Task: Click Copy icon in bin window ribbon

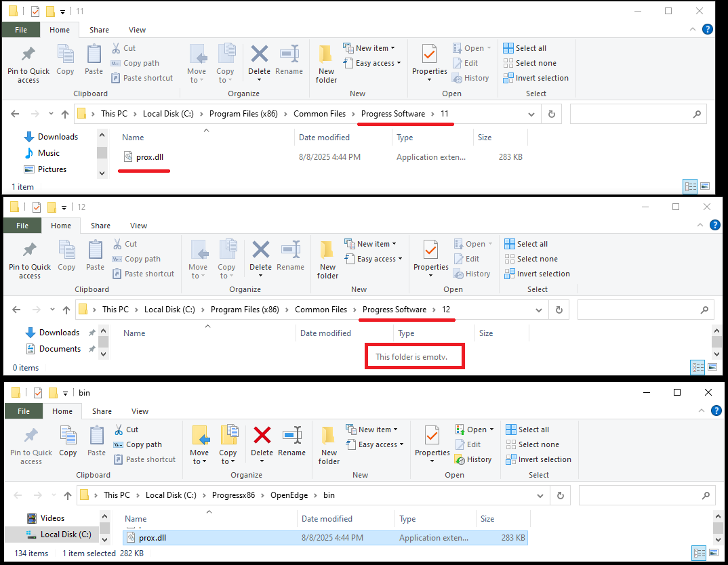Action: coord(68,436)
